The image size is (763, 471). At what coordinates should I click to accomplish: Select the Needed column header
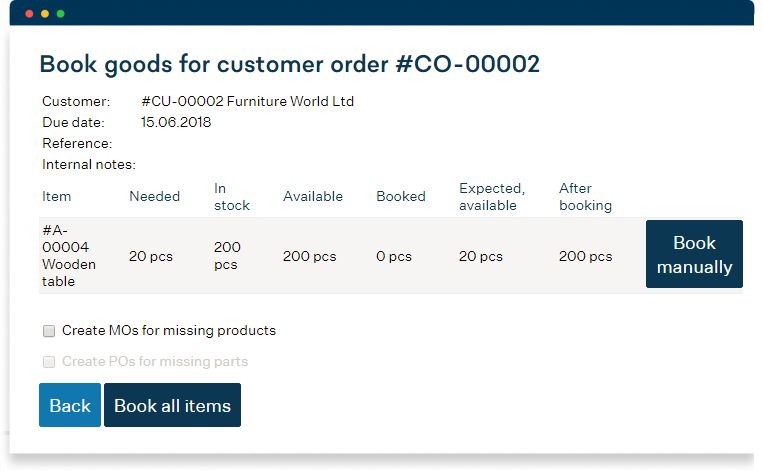tap(154, 197)
